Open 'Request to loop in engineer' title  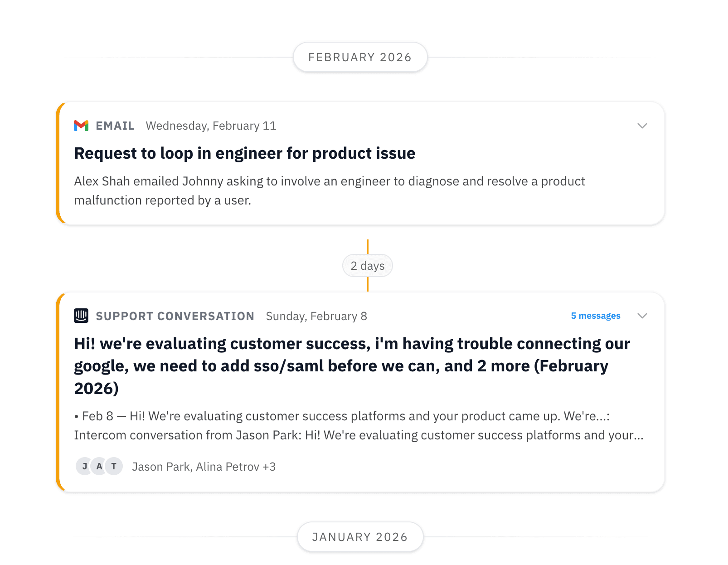click(x=244, y=153)
